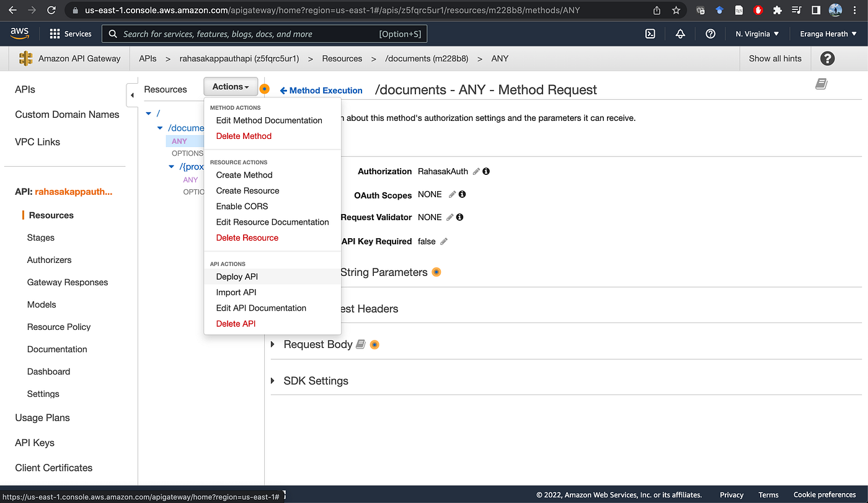Viewport: 868px width, 503px height.
Task: Select Enable CORS
Action: tap(242, 206)
